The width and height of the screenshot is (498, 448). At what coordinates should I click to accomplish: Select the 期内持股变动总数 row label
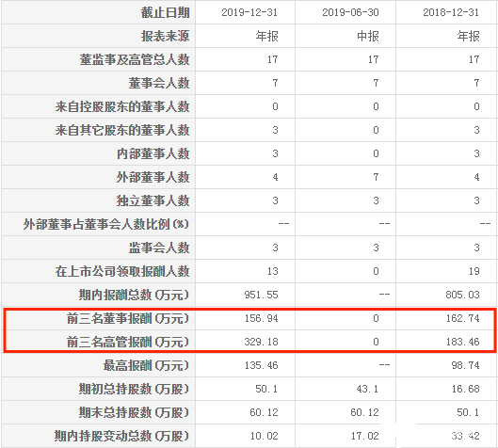122,436
